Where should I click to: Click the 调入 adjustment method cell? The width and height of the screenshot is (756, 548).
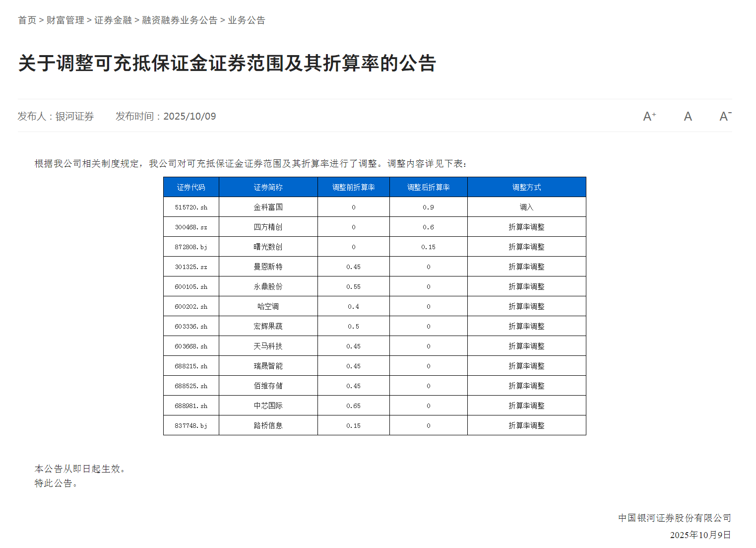[527, 207]
